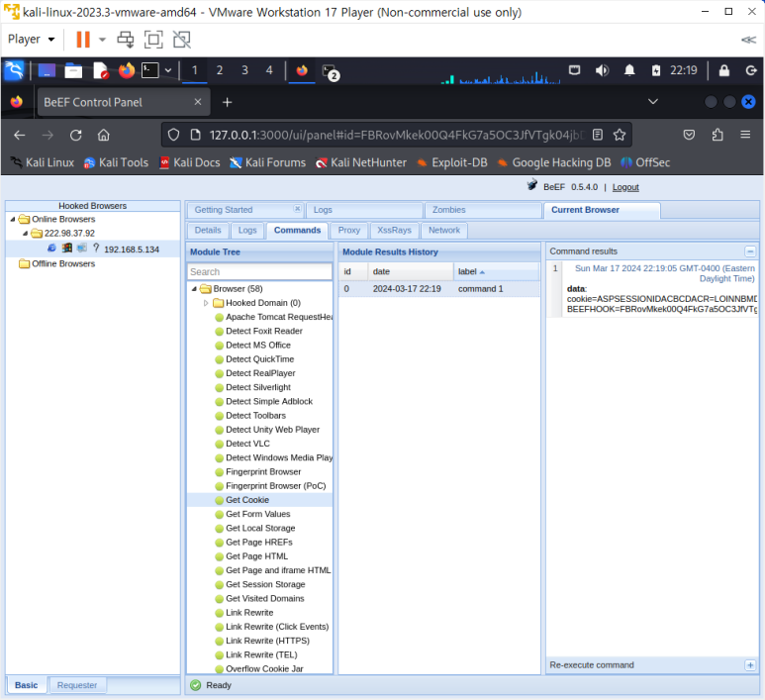Click the Module Tree search field
The height and width of the screenshot is (700, 765).
point(259,272)
